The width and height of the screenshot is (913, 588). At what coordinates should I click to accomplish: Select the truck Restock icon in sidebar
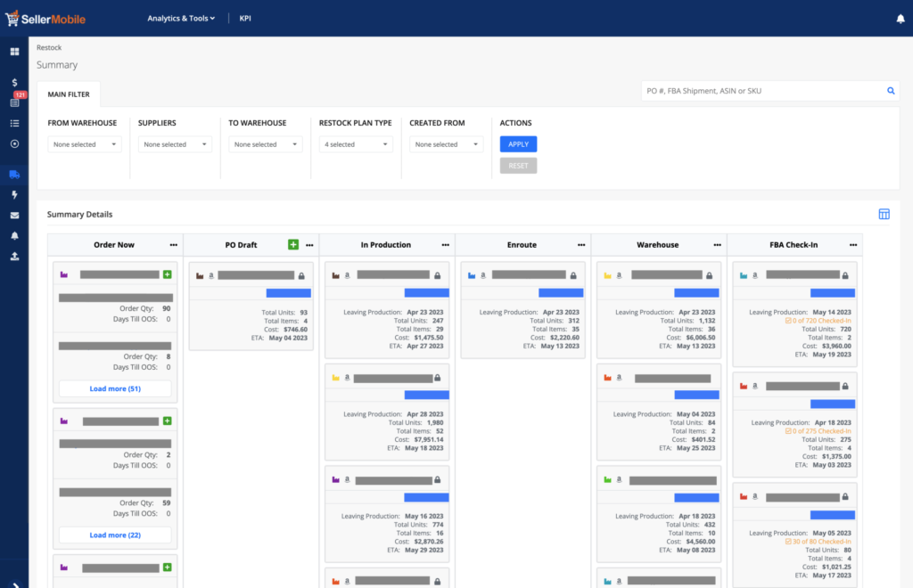14,175
